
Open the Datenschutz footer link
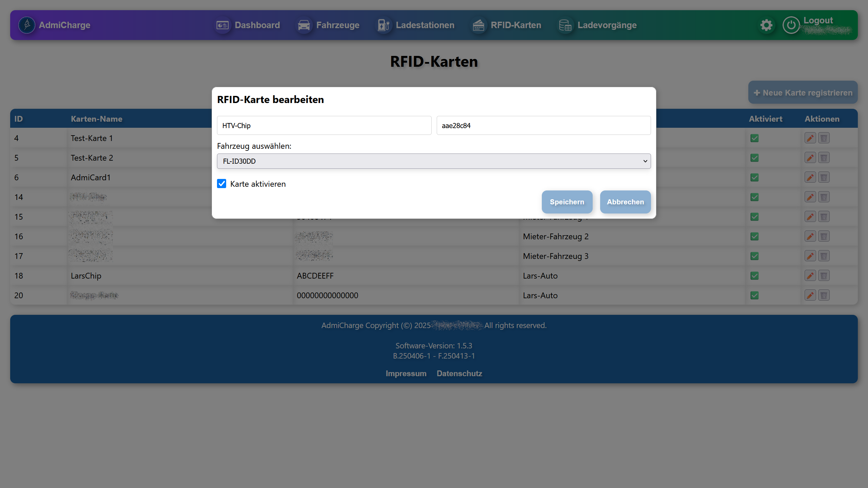[x=459, y=373]
